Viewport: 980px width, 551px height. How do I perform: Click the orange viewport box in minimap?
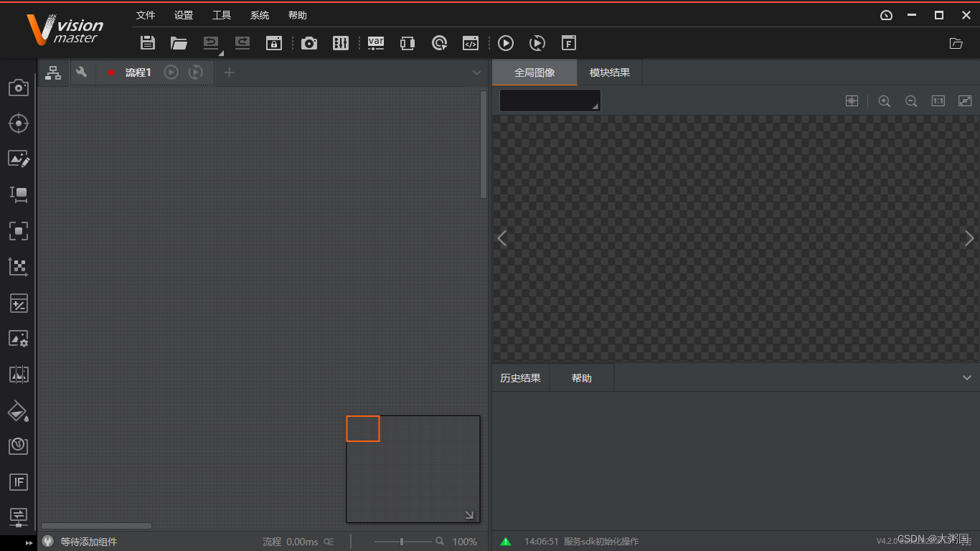(363, 428)
